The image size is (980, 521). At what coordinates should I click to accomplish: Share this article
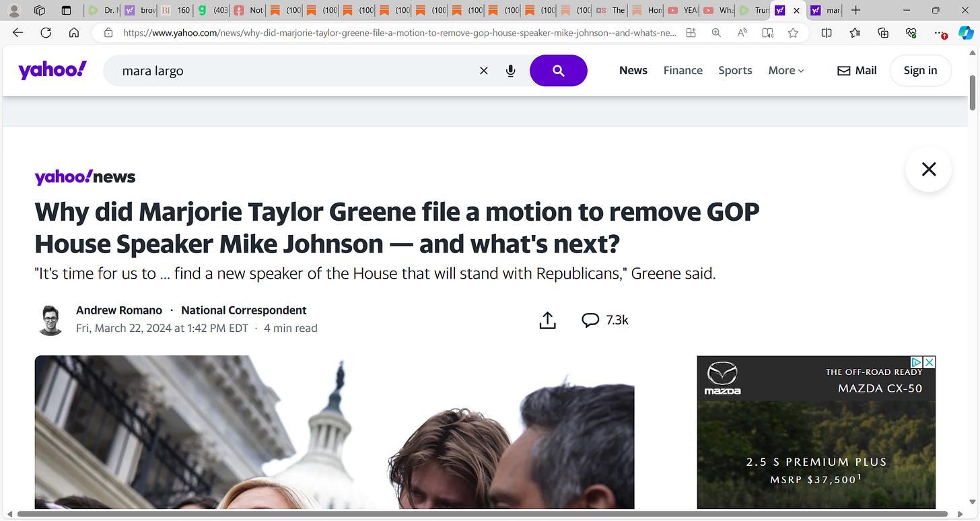click(548, 320)
